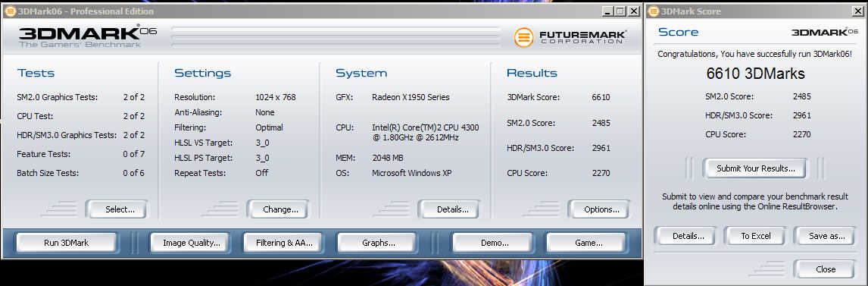Image resolution: width=868 pixels, height=286 pixels.
Task: Click Feature Tests 0 of 7 value
Action: [x=133, y=154]
